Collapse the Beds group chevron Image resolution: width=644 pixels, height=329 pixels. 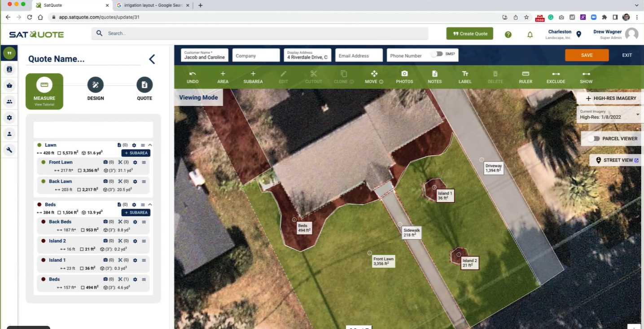coord(150,205)
